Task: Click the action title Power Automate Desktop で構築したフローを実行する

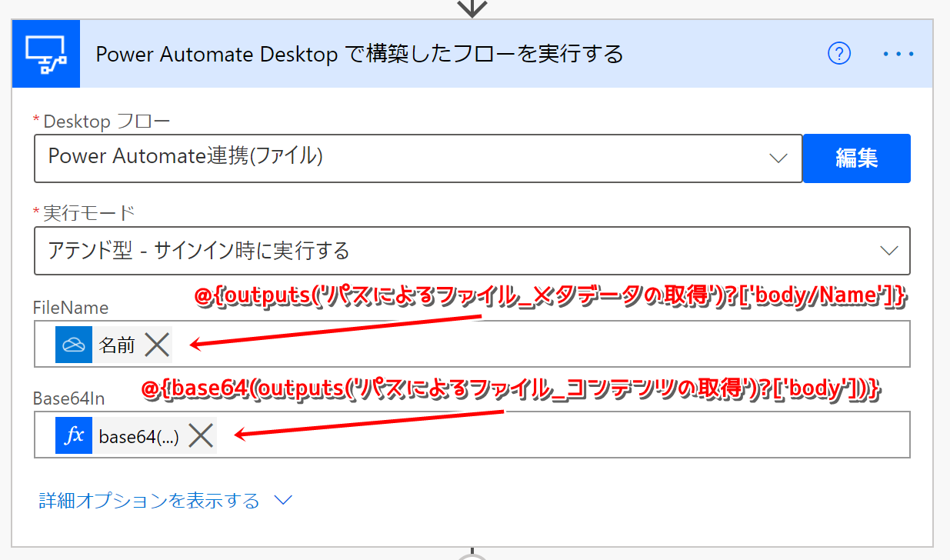Action: coord(359,54)
